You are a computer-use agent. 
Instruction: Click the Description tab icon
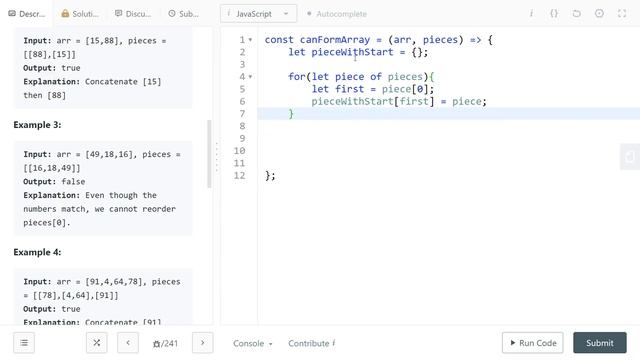12,13
